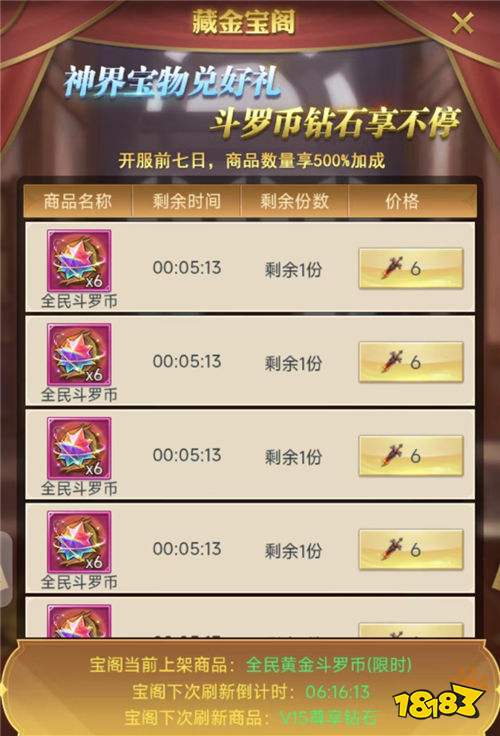Click the partially visible fifth price button
The image size is (500, 736).
click(x=411, y=631)
